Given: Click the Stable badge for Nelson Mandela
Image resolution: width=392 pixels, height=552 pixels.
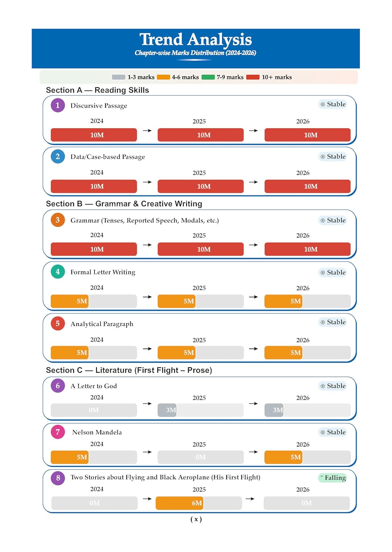Looking at the screenshot, I should coord(333,432).
